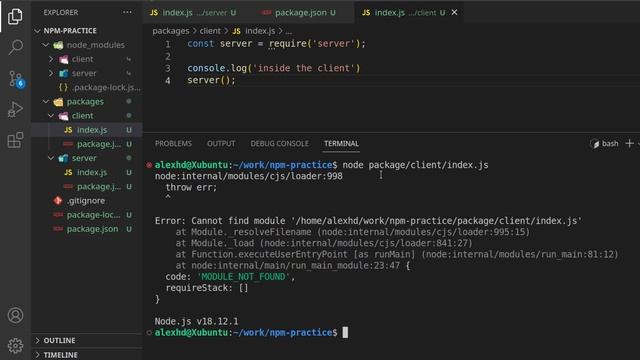The width and height of the screenshot is (640, 360).
Task: Open the Search view in activity bar
Action: [15, 47]
